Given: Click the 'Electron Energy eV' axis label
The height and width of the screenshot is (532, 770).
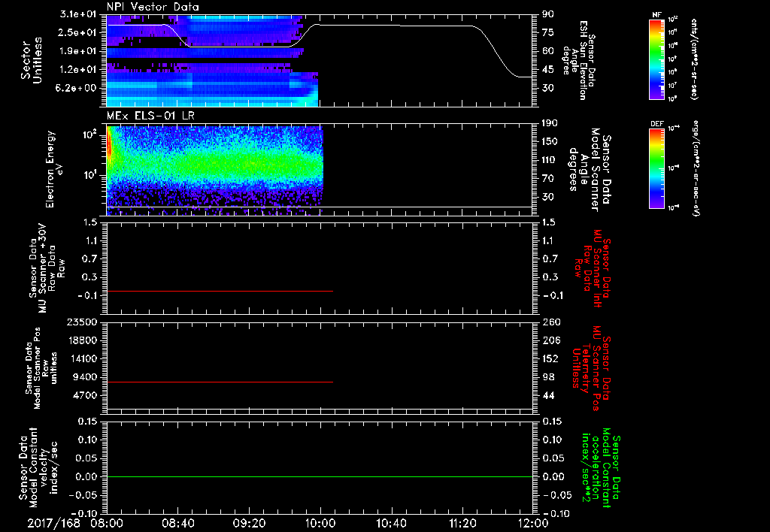Looking at the screenshot, I should point(54,169).
